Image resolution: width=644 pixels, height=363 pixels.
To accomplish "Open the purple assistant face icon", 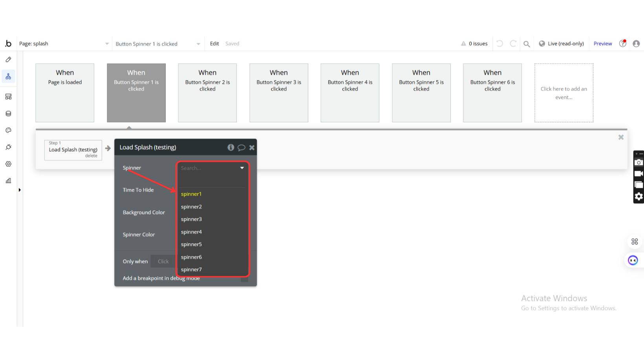I will point(633,260).
